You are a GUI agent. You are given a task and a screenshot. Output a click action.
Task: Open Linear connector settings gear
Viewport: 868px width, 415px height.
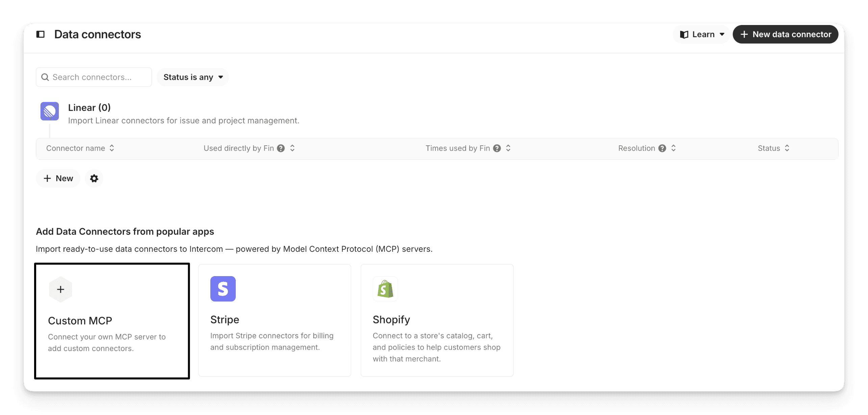click(94, 178)
